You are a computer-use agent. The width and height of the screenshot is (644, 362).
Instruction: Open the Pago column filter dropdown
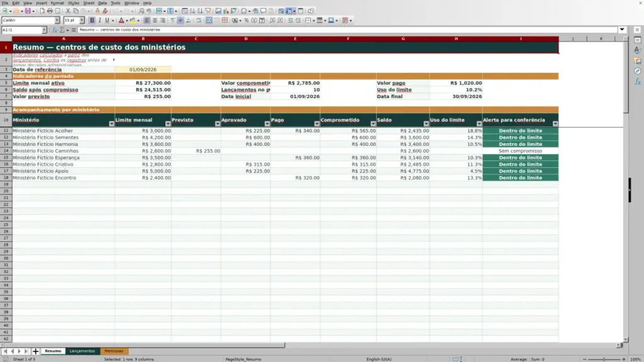click(317, 124)
